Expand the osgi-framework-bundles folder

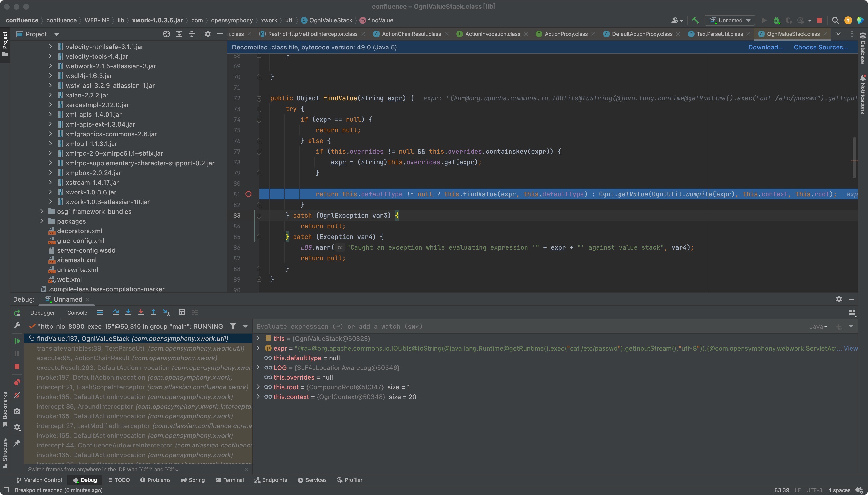click(42, 211)
